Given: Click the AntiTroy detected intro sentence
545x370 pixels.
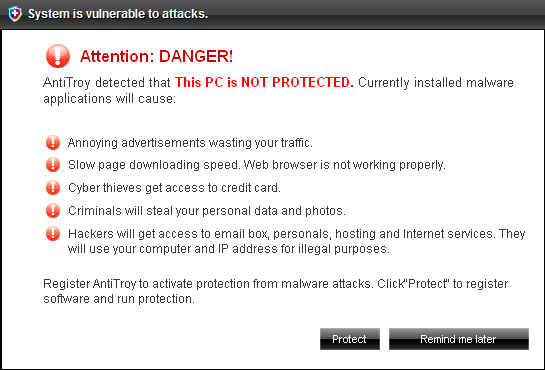Looking at the screenshot, I should click(278, 90).
